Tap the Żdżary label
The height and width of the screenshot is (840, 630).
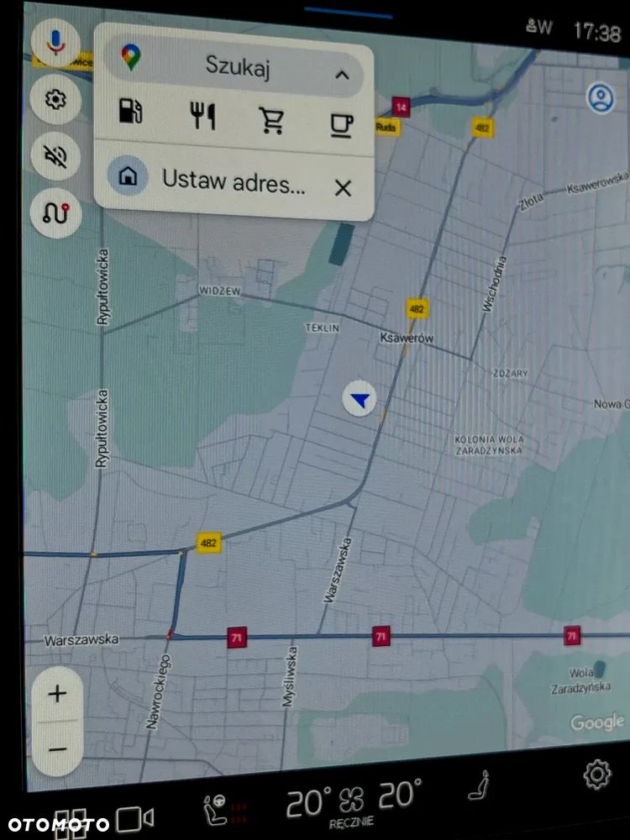510,373
